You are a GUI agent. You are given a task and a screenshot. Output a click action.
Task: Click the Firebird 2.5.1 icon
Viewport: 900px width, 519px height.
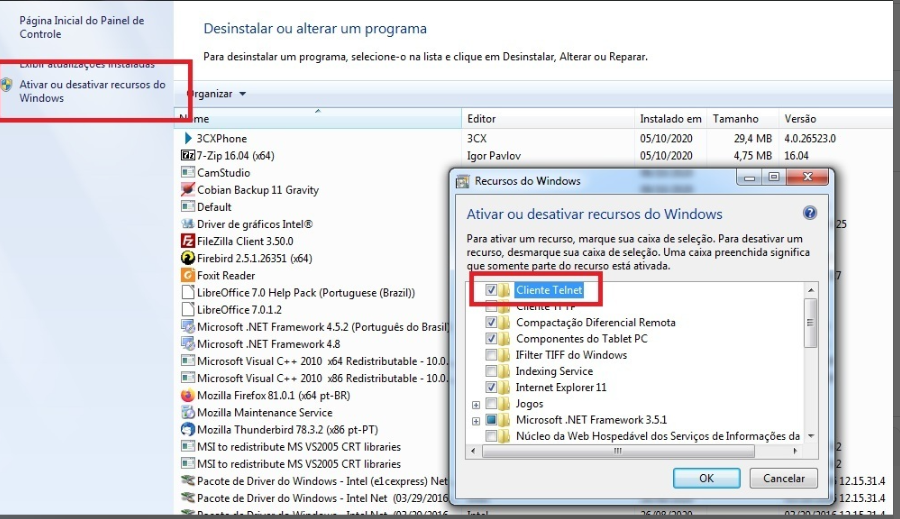(x=188, y=258)
